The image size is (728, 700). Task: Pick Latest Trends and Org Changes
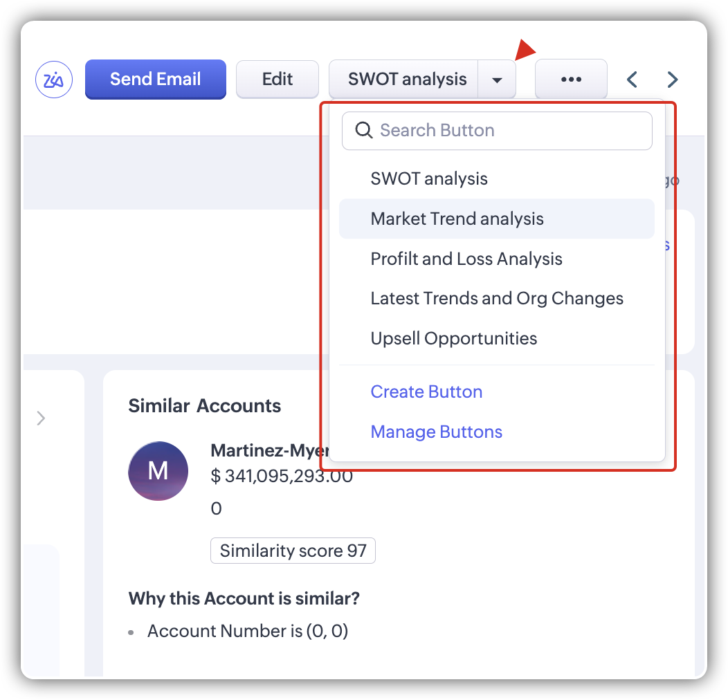click(x=497, y=298)
